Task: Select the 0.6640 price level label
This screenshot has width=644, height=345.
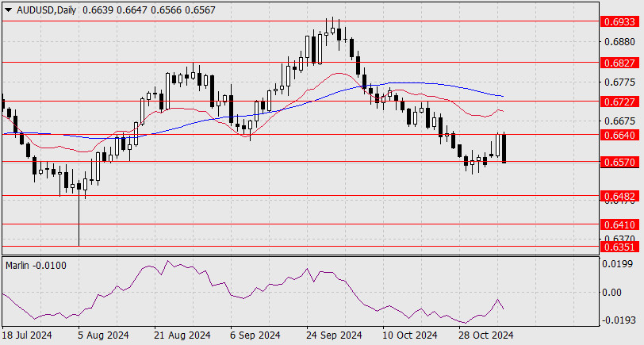Action: click(x=620, y=135)
